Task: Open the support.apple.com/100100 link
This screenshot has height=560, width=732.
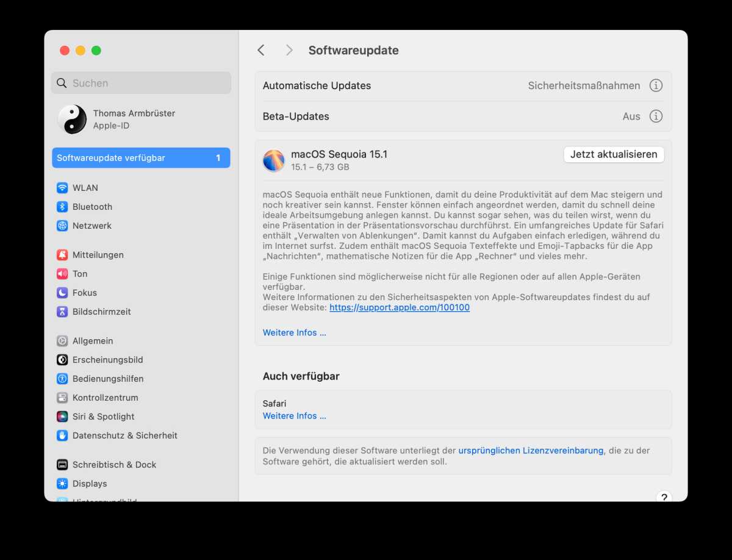Action: click(400, 307)
